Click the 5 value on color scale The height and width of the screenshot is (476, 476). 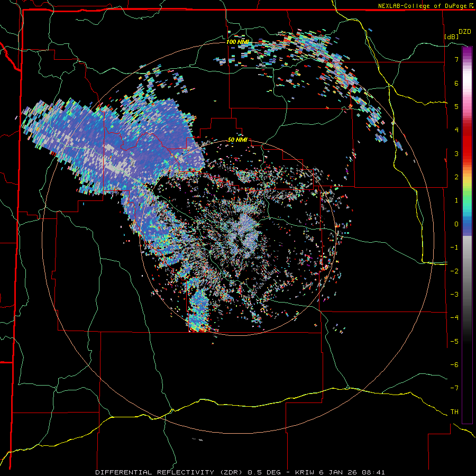point(456,106)
